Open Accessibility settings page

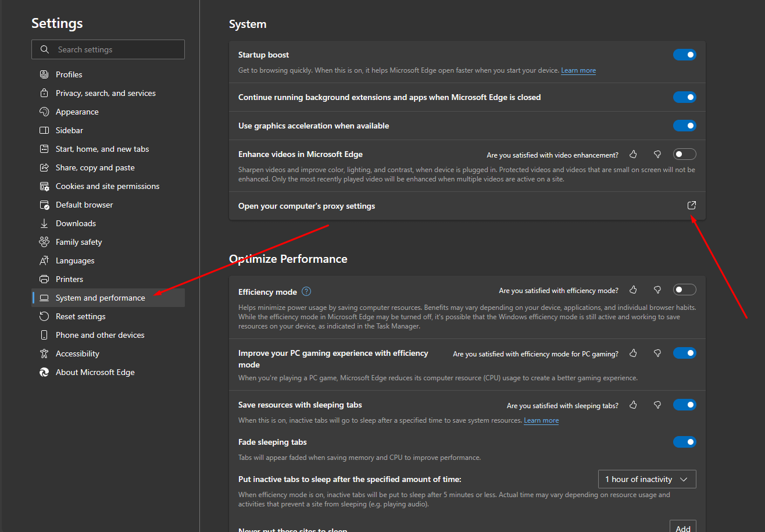coord(108,354)
